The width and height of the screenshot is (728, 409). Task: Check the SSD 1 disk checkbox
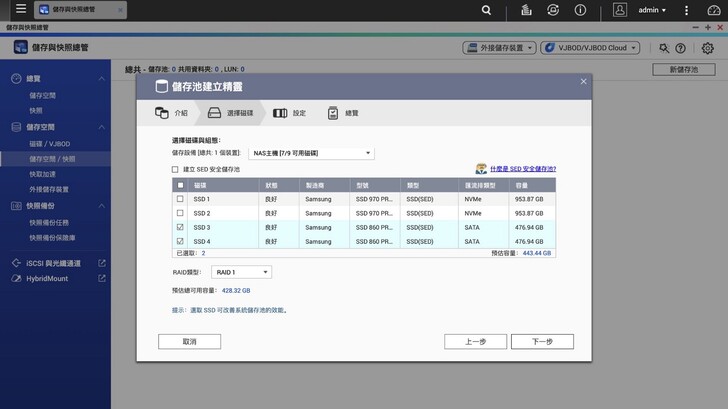point(180,199)
